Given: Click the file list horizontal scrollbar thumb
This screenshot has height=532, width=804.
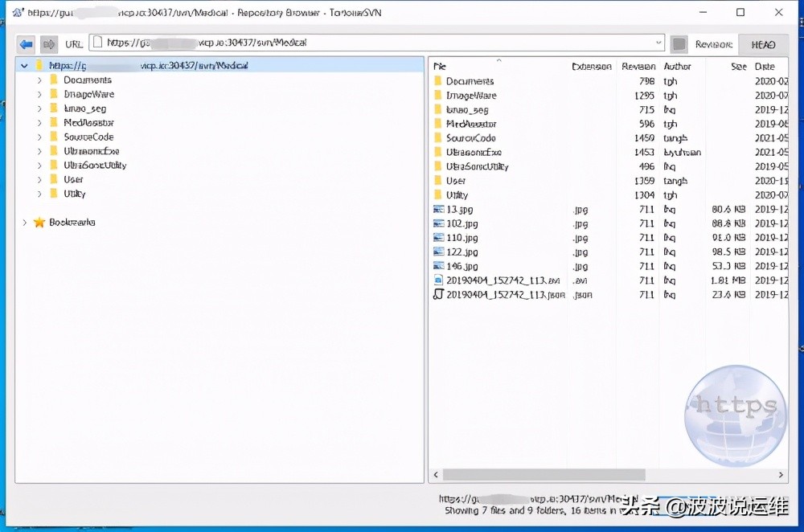Looking at the screenshot, I should [x=544, y=475].
